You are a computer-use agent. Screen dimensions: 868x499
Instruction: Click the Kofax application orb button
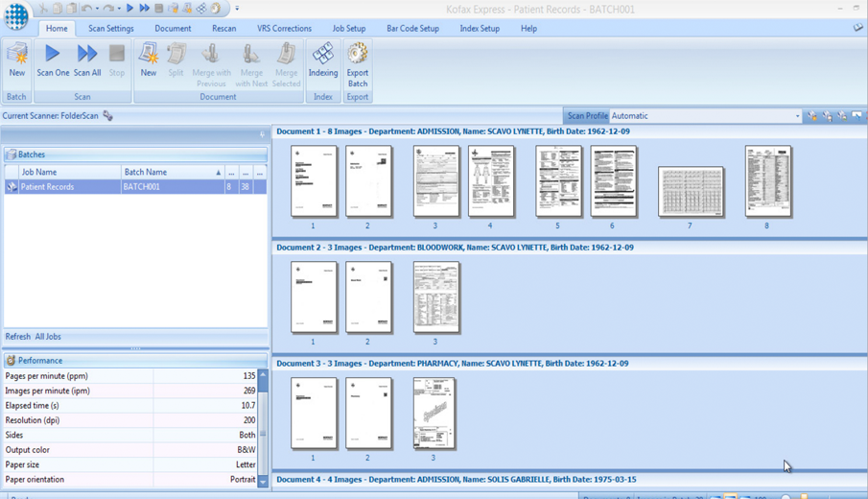pos(16,16)
